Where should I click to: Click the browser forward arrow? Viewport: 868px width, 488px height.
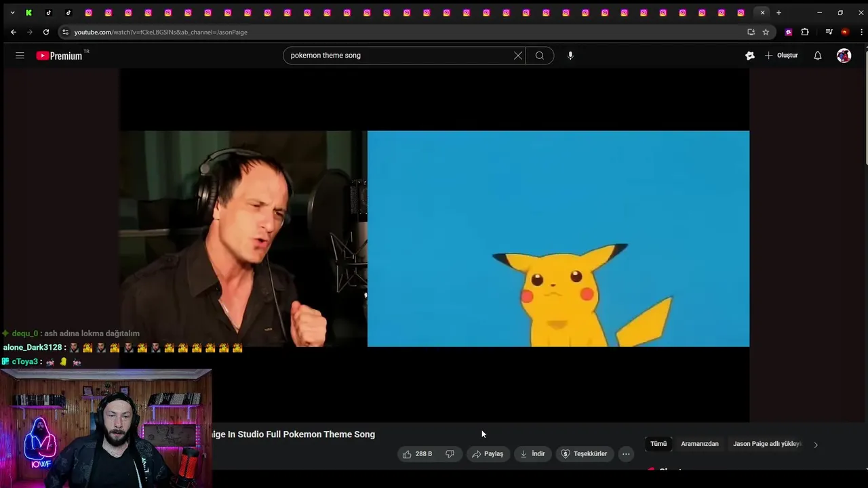29,32
